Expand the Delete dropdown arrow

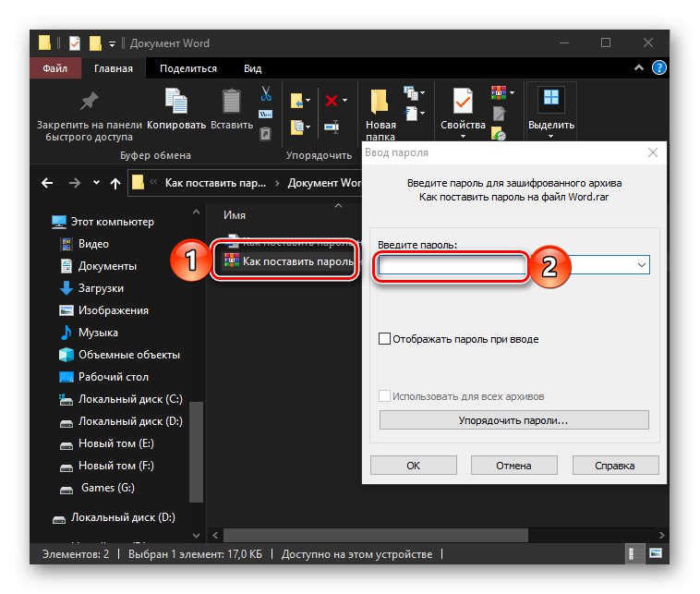coord(344,101)
